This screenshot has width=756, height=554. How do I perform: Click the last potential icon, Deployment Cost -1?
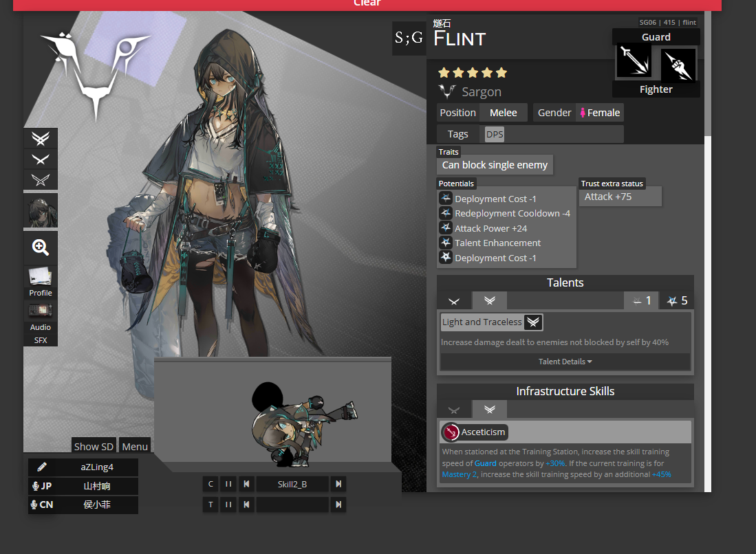pyautogui.click(x=446, y=257)
